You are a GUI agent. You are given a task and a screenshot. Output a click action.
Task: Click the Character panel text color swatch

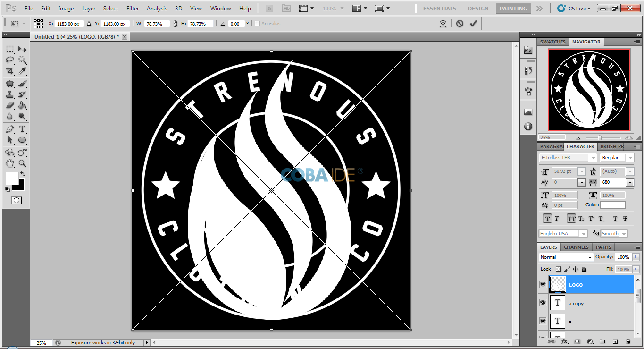pos(612,205)
